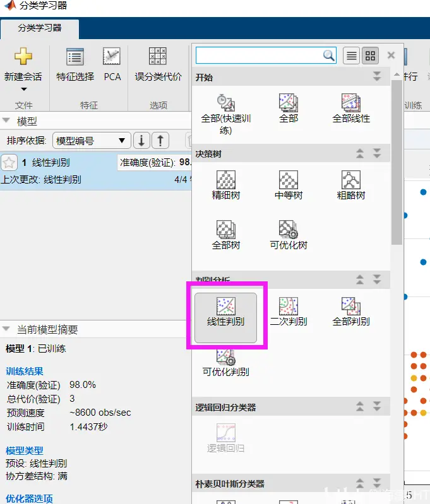
Task: Click the '上次更改: 线性判别' row text
Action: [x=41, y=179]
